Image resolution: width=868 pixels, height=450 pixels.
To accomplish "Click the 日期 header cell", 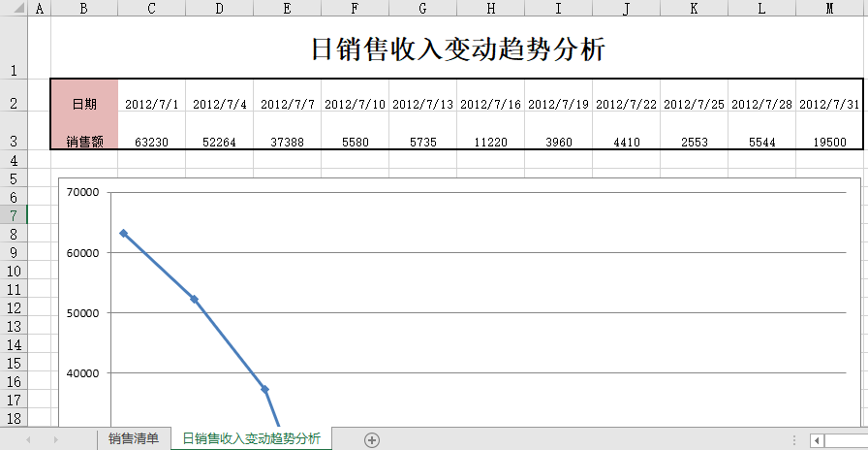I will [x=84, y=104].
